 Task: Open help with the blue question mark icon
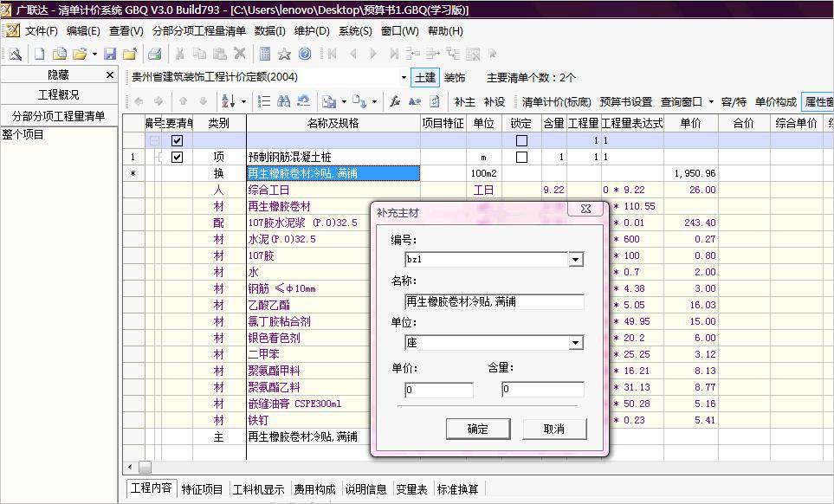click(x=305, y=54)
